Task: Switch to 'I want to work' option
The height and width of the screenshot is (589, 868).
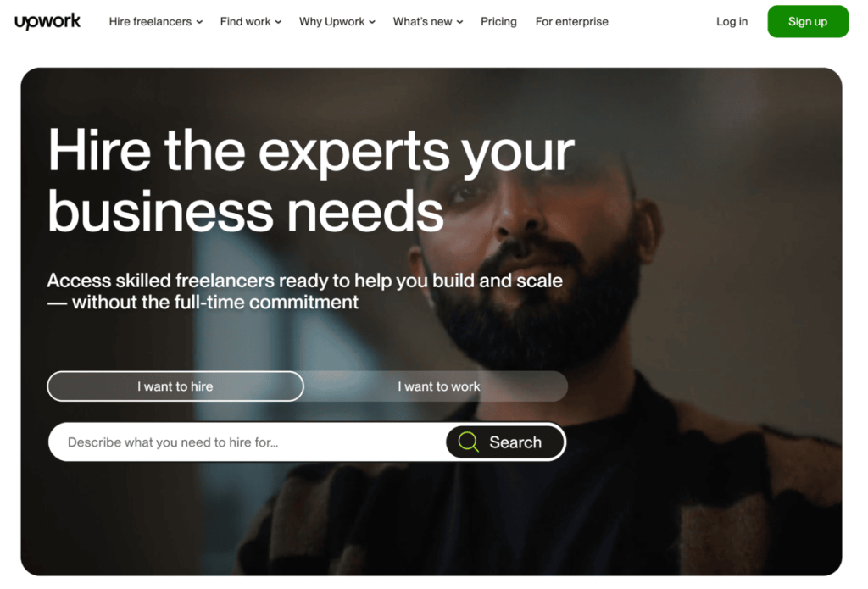Action: coord(438,386)
